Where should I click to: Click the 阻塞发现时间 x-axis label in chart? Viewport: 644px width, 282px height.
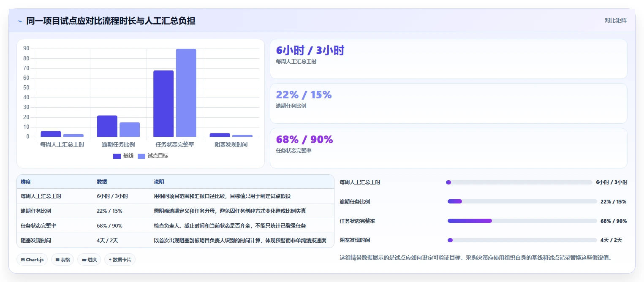point(231,144)
